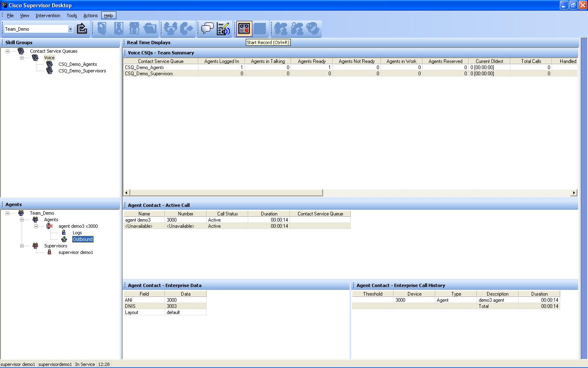Click the Layout field cell in Enterprise Data

click(x=144, y=312)
